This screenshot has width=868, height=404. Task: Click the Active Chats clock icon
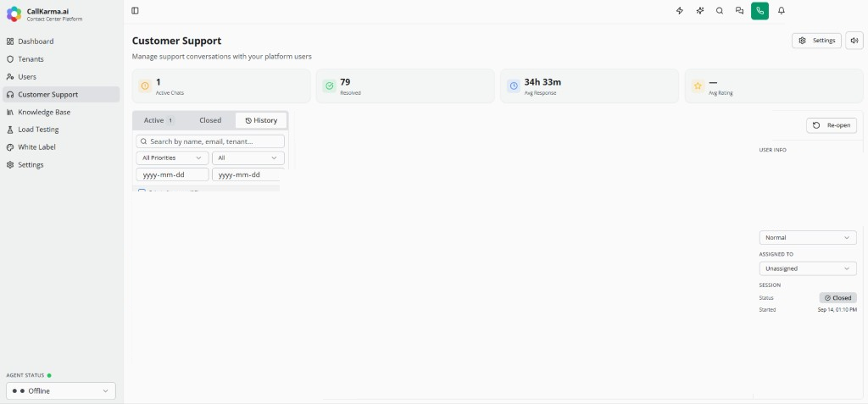145,86
